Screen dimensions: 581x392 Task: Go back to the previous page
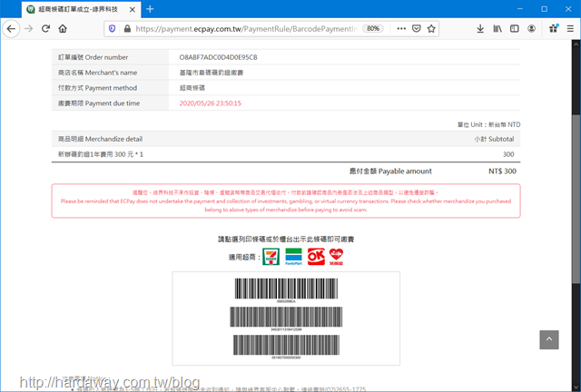11,28
